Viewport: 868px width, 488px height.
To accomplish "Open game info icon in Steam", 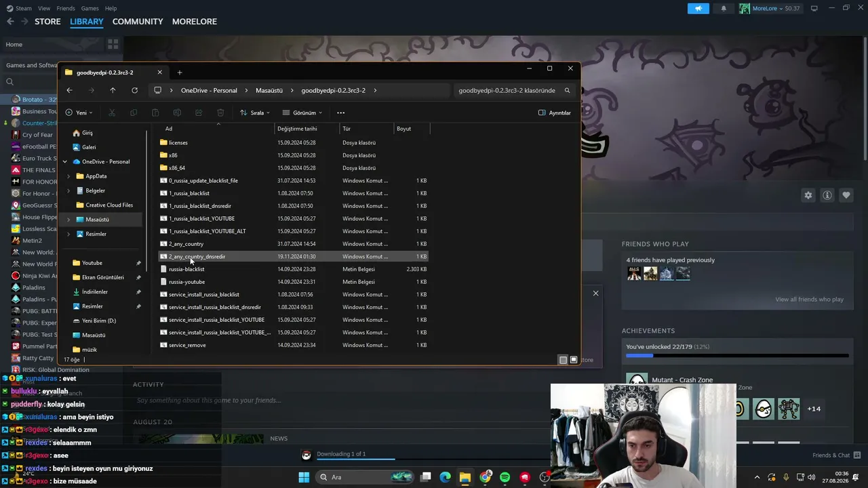I will coord(827,195).
